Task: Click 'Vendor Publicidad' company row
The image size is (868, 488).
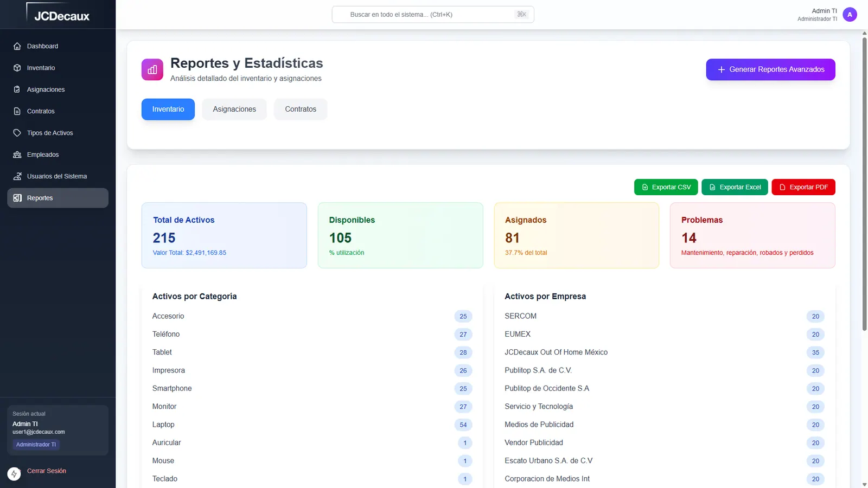Action: (665, 442)
